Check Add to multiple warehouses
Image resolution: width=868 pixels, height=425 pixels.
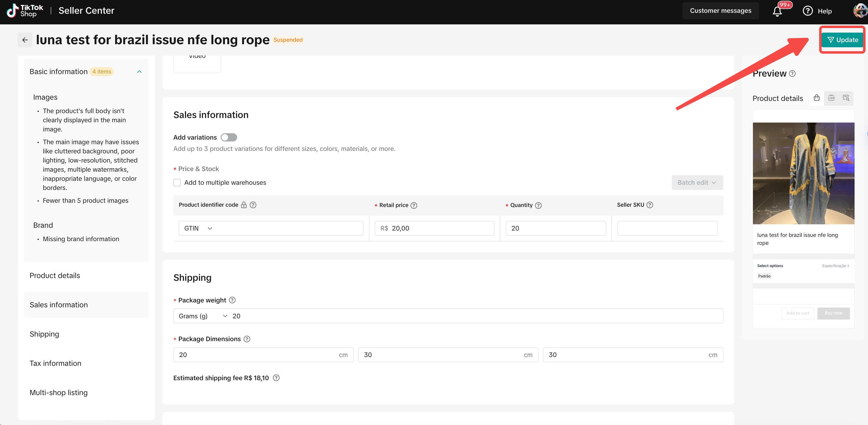pos(177,183)
